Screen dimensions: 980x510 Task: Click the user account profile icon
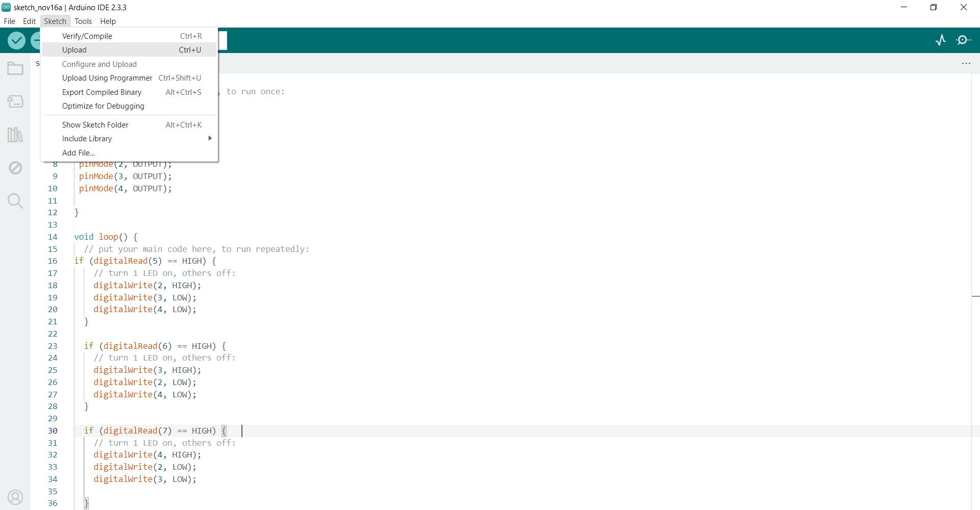click(x=15, y=497)
